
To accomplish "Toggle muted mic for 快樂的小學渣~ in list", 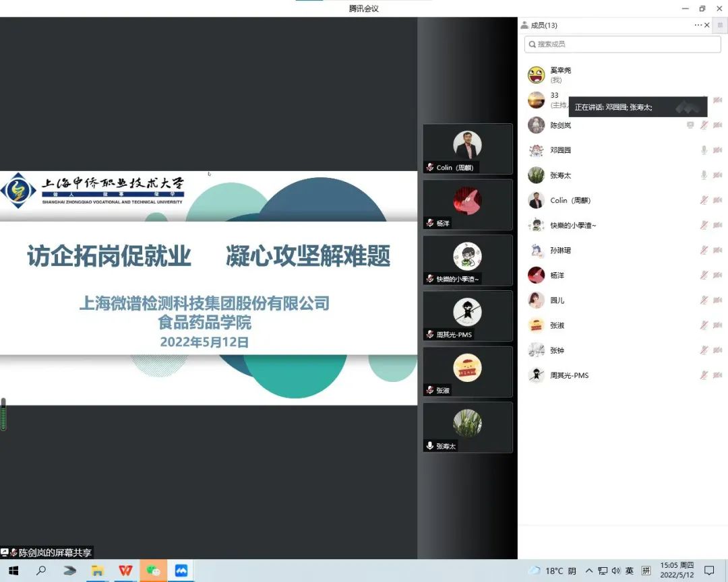I will pyautogui.click(x=704, y=225).
